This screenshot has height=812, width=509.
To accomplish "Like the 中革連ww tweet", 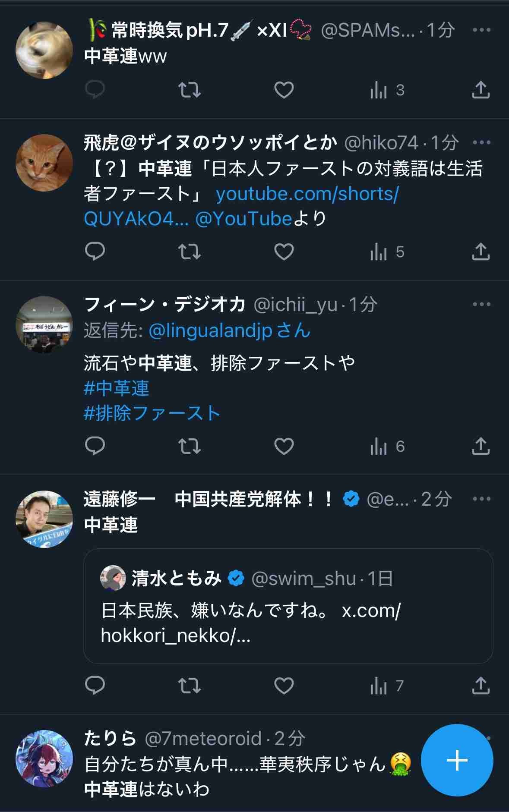I will (284, 90).
